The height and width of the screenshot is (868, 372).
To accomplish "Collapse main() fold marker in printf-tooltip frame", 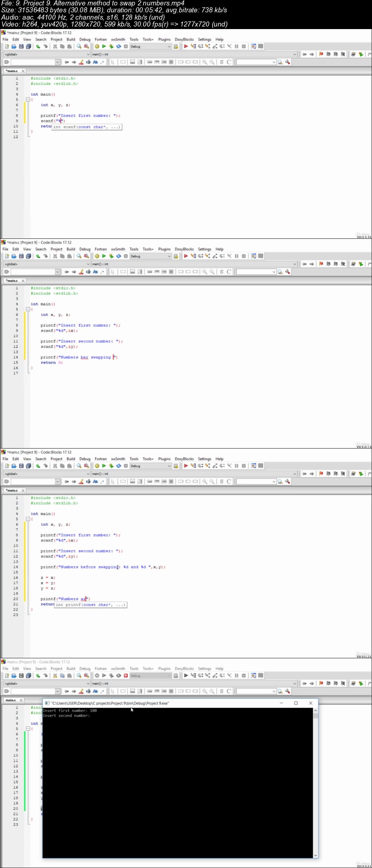I will click(28, 519).
